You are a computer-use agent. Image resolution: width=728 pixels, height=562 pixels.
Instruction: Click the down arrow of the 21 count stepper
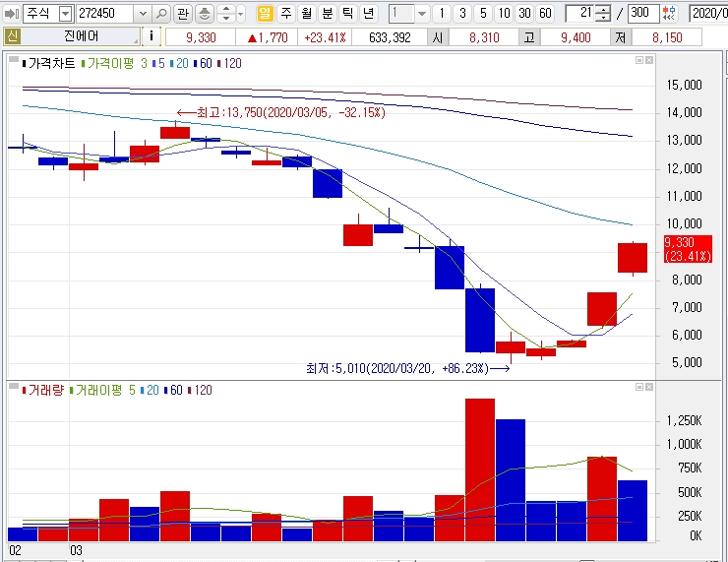click(x=603, y=18)
